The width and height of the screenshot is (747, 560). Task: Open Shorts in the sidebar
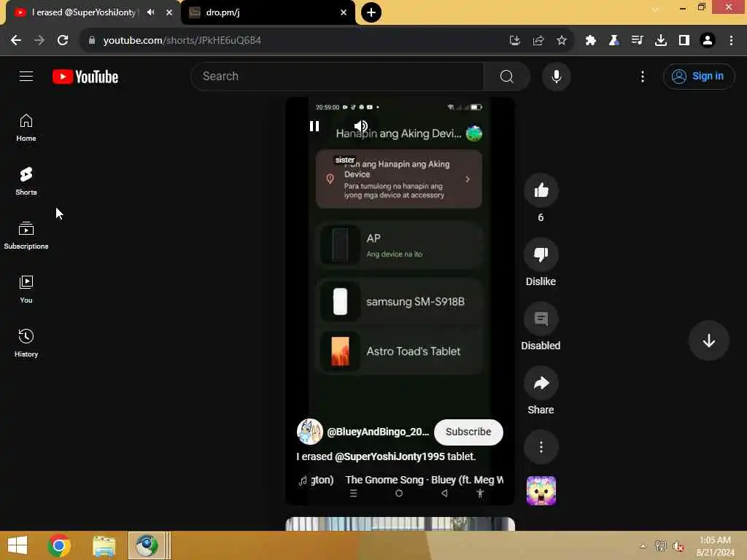26,182
